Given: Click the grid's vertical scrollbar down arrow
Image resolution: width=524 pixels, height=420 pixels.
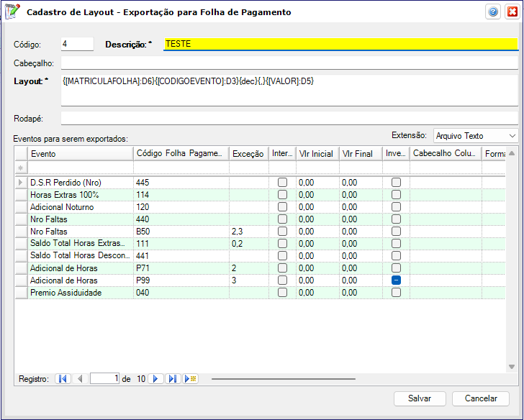Looking at the screenshot, I should 512,366.
